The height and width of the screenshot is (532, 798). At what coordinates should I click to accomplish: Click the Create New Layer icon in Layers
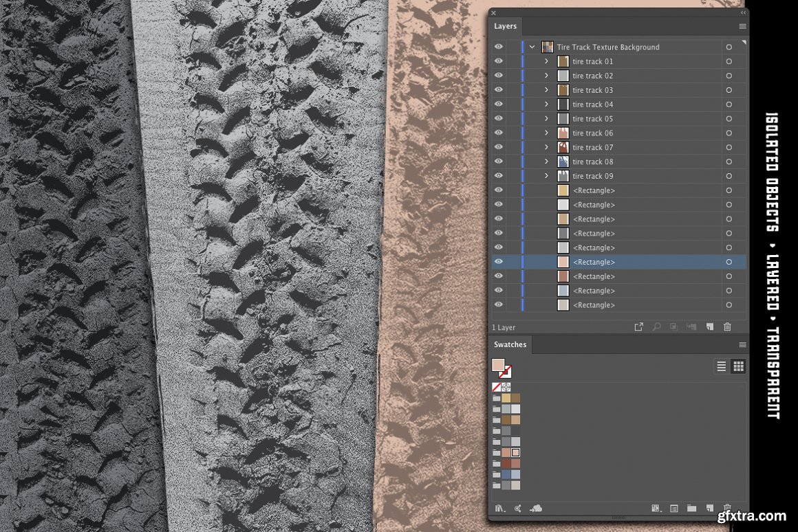(709, 327)
